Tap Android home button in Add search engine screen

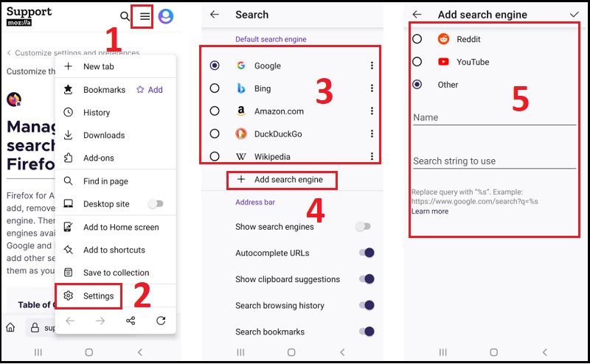[493, 352]
